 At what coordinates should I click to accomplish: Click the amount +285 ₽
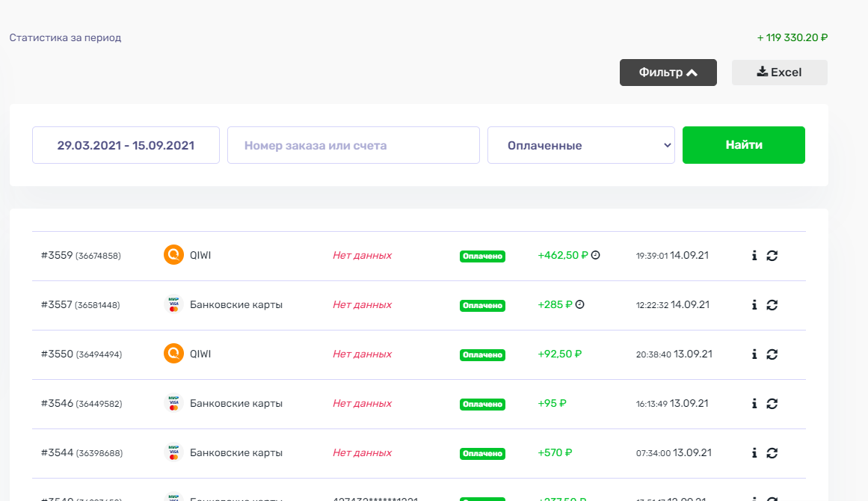[555, 304]
